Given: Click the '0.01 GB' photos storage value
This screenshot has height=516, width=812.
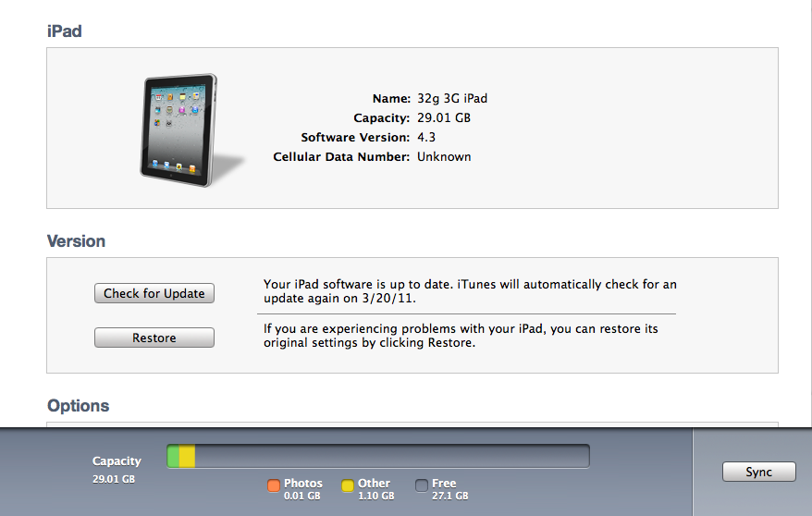Looking at the screenshot, I should point(301,496).
